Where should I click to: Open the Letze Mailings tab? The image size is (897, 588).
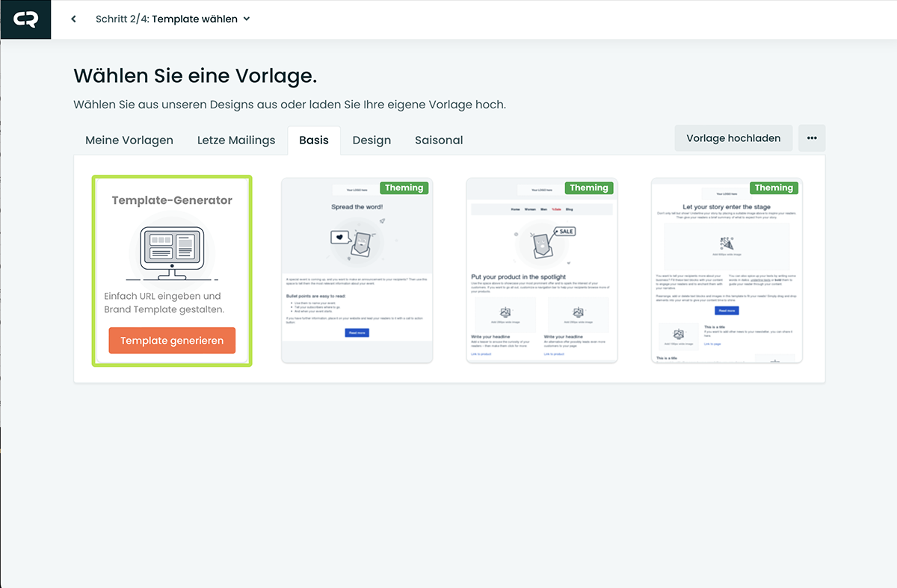236,140
